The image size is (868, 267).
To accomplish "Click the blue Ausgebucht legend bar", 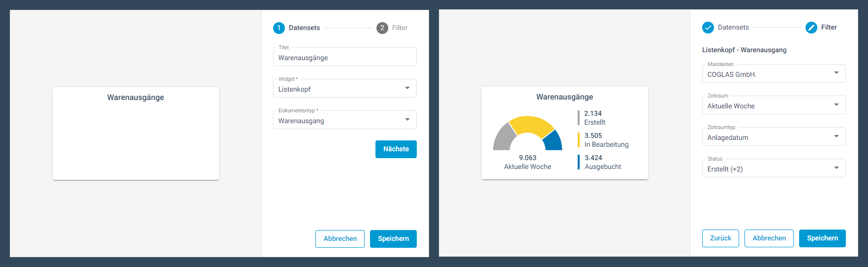I will click(x=579, y=162).
